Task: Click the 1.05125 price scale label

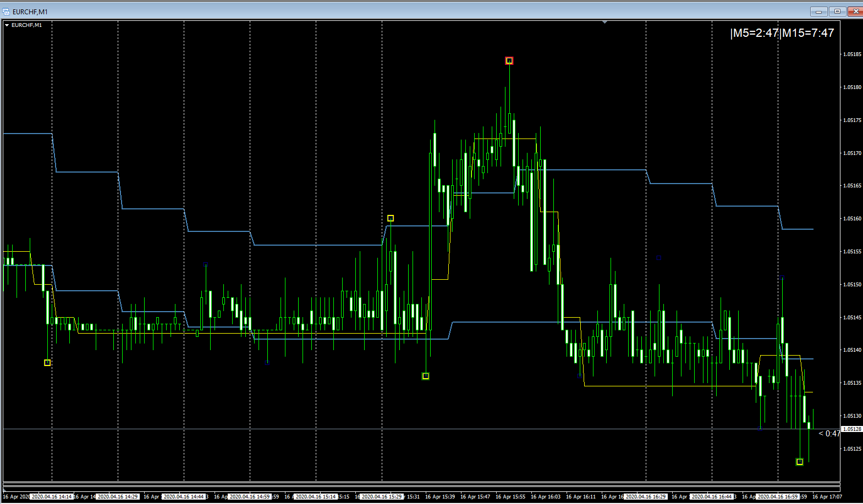Action: (x=852, y=449)
